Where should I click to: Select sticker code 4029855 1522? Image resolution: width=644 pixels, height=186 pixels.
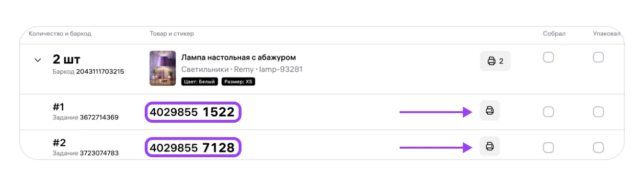[192, 112]
